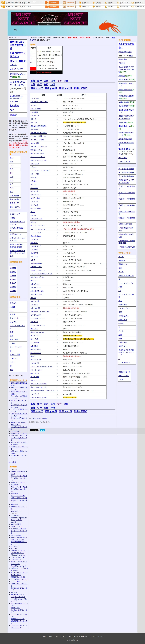Select ウィキペディア under サブコンテンツ
145x644 pixels.
tap(124, 308)
